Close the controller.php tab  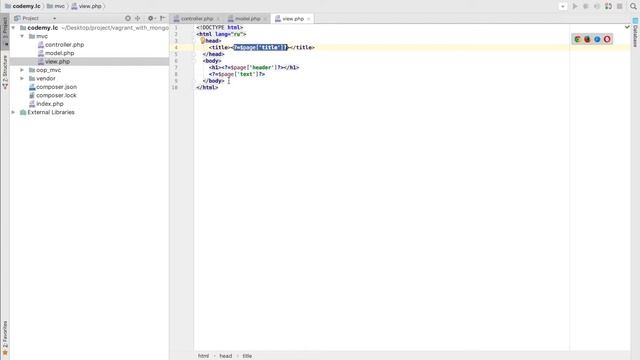click(x=218, y=19)
